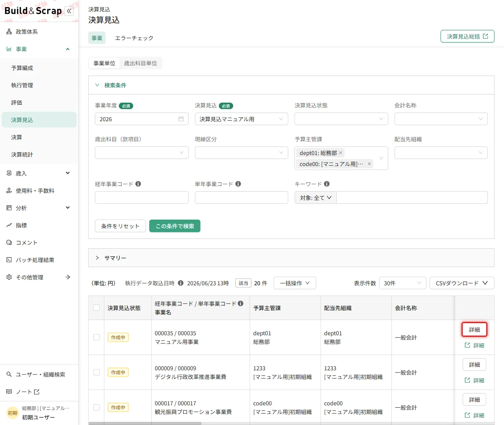Open 決算見込総括 in a new window
This screenshot has height=425, width=504.
467,36
